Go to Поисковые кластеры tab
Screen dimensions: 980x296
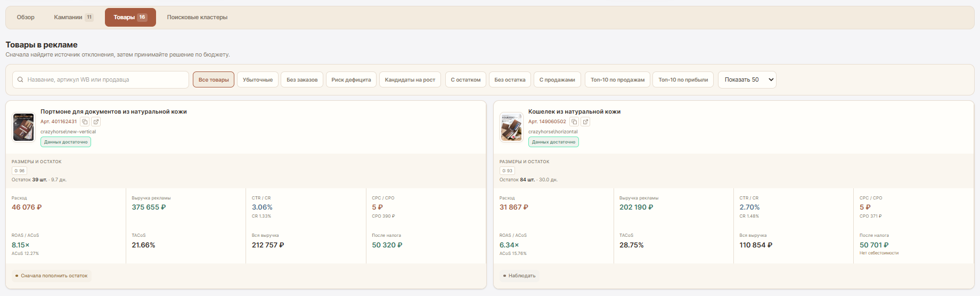(x=197, y=17)
